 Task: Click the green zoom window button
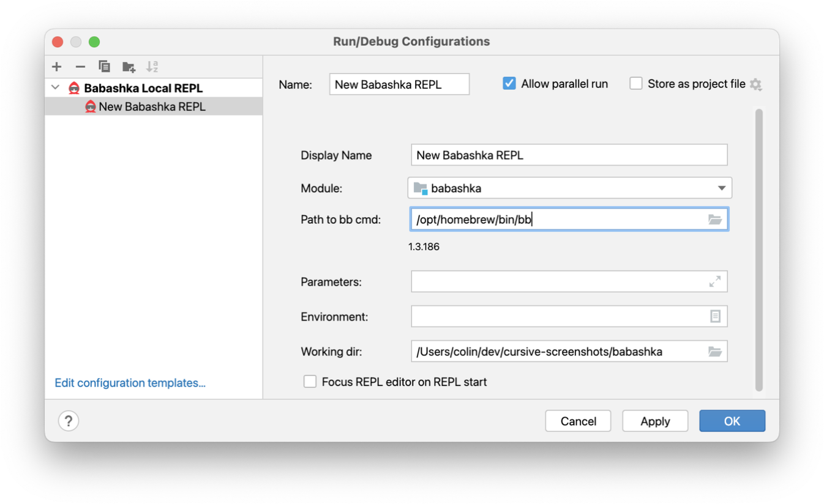[94, 42]
